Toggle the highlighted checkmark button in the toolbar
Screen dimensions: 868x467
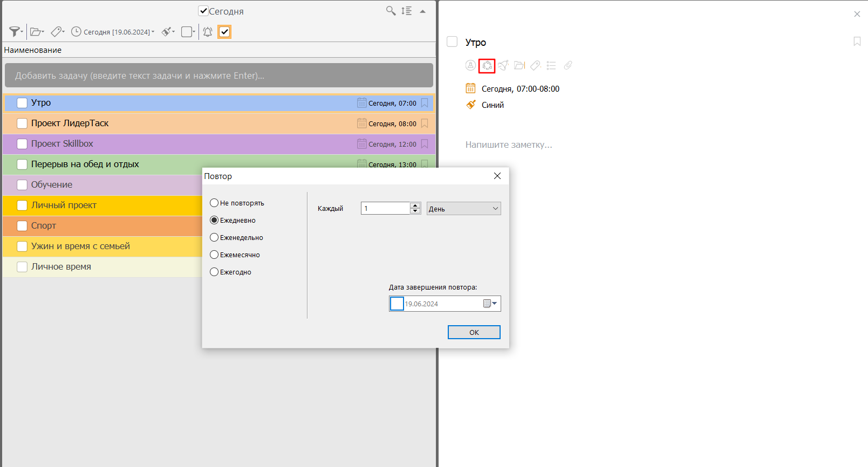pos(224,32)
